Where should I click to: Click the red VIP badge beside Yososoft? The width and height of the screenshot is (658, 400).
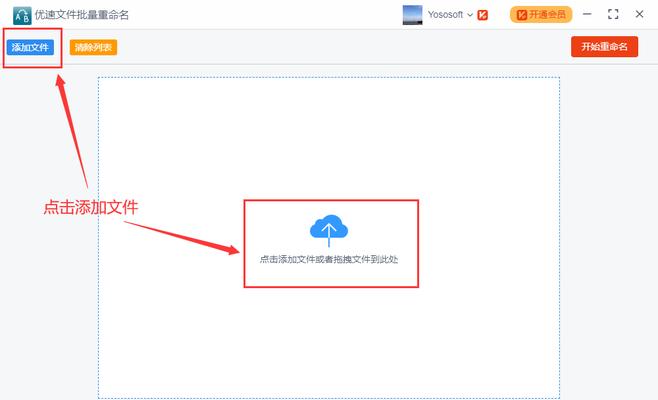point(483,15)
